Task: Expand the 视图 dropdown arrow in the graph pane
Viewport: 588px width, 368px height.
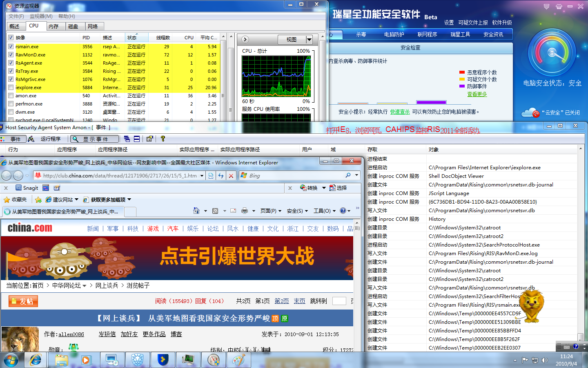Action: (309, 40)
